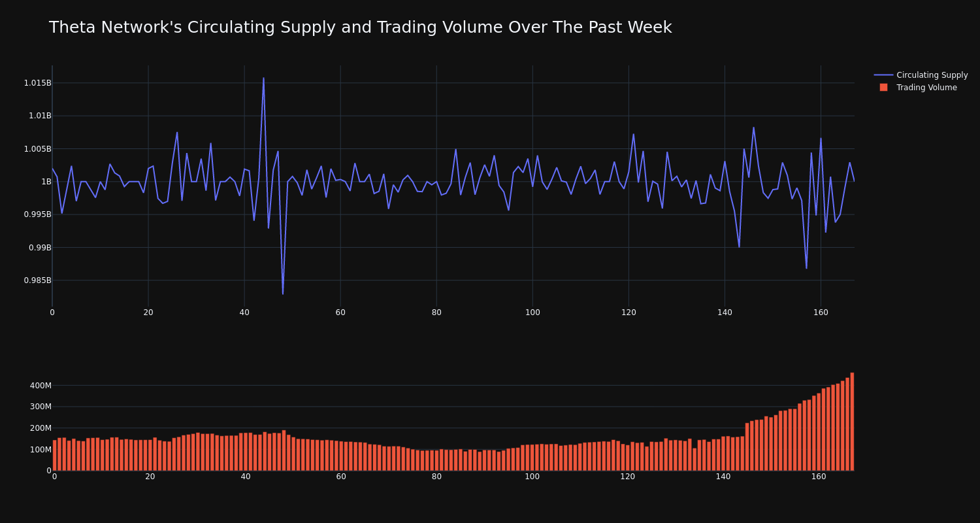
Task: Click the 1.005B y-axis label
Action: 37,148
